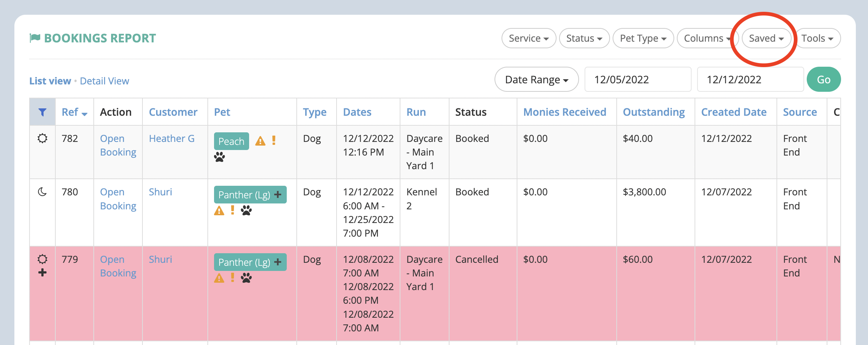Click the warning triangle in row 779
The image size is (868, 345).
click(219, 278)
